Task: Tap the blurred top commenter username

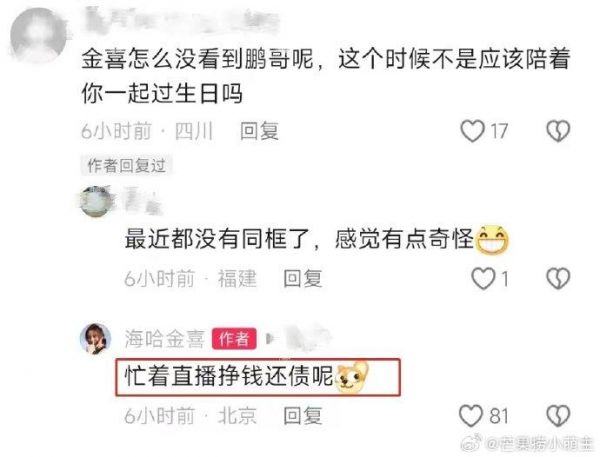Action: click(182, 19)
